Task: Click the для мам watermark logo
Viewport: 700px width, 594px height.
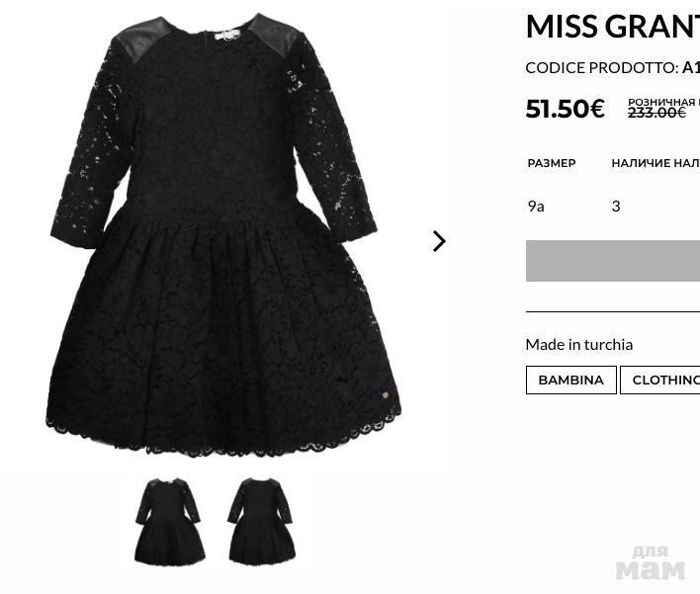Action: [650, 562]
